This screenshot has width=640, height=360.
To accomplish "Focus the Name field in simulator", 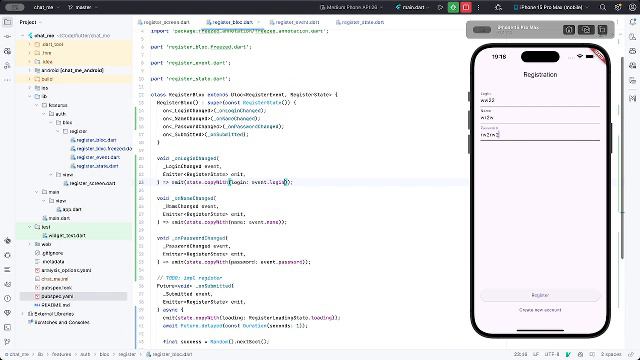I will pyautogui.click(x=540, y=116).
